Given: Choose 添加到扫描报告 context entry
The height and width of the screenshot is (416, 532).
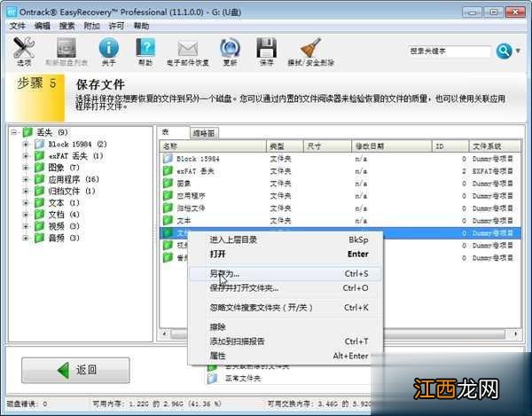Looking at the screenshot, I should tap(285, 341).
